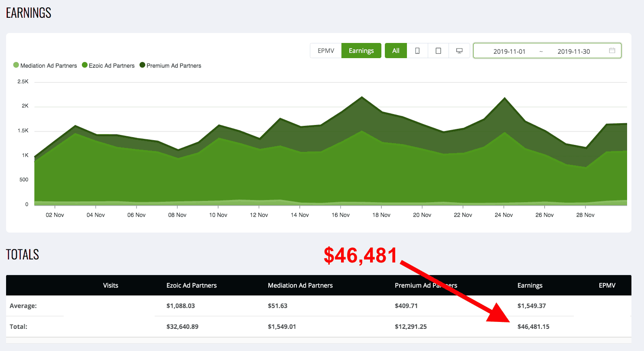
Task: Edit the start date 2019-11-01 field
Action: tap(509, 51)
